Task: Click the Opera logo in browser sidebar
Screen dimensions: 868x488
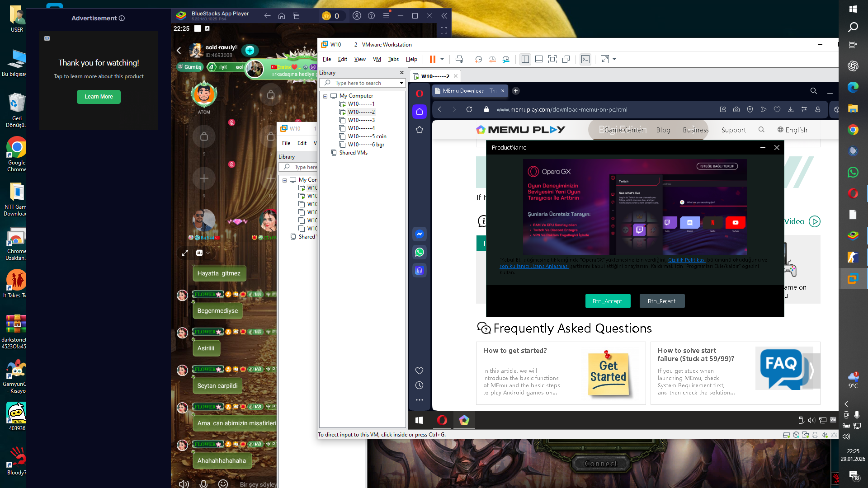Action: 420,94
